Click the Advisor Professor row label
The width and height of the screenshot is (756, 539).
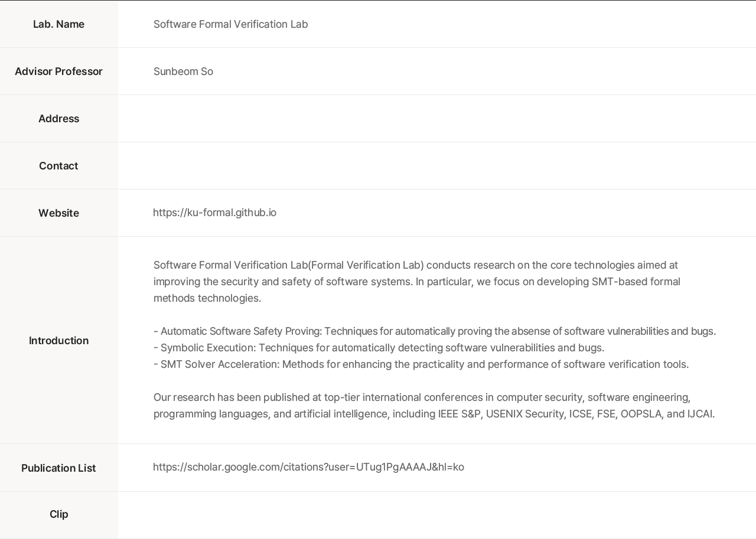(58, 71)
